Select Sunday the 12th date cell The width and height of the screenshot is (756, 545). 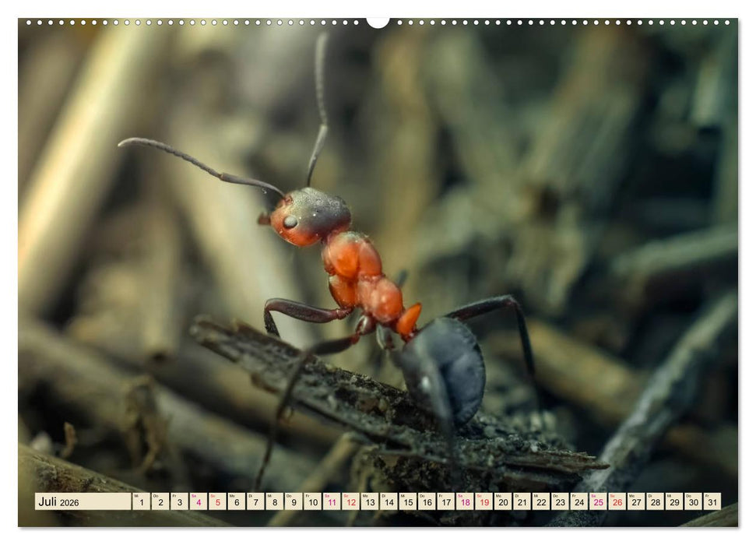coord(350,501)
